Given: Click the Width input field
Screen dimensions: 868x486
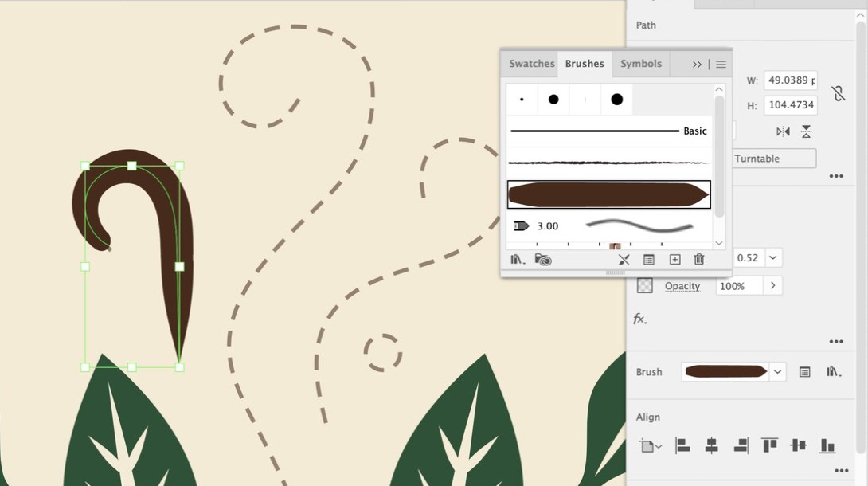Looking at the screenshot, I should click(791, 80).
